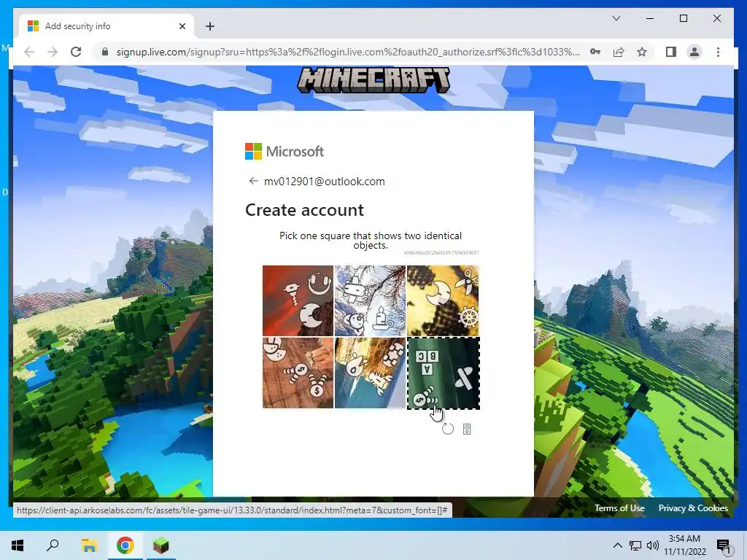Open the clock showing 3:54 AM
The width and height of the screenshot is (747, 560).
pos(684,545)
